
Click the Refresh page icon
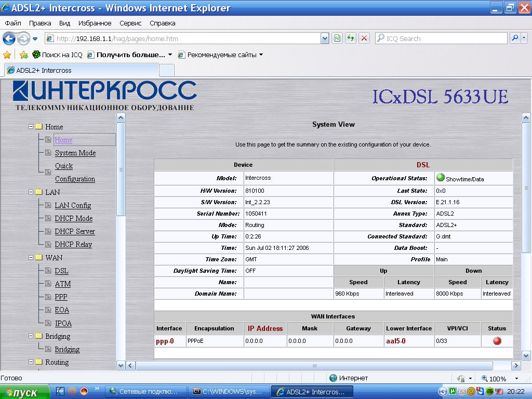tap(351, 38)
